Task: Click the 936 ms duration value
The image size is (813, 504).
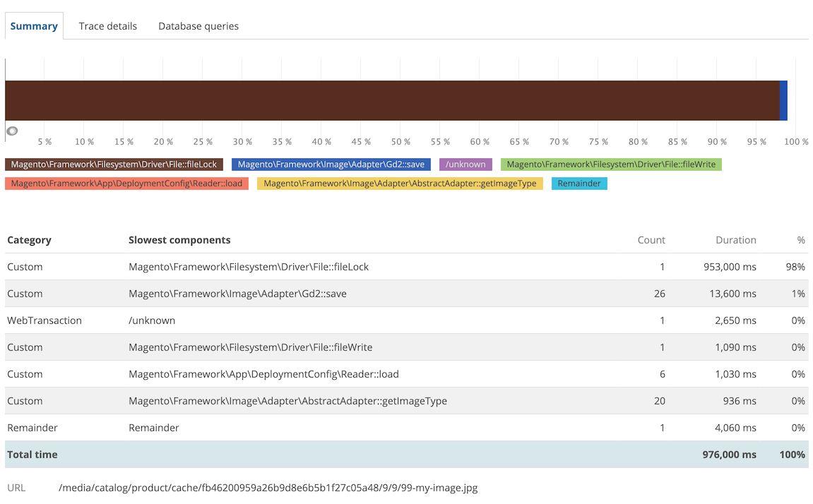Action: pyautogui.click(x=740, y=401)
